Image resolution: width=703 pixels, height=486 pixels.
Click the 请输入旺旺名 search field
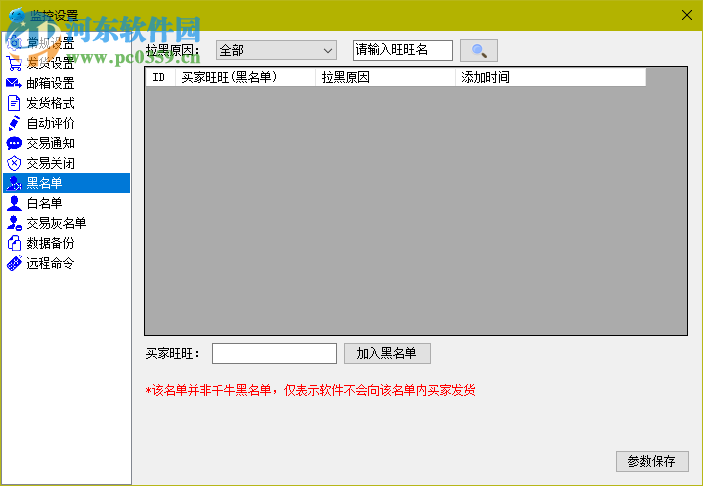point(403,50)
